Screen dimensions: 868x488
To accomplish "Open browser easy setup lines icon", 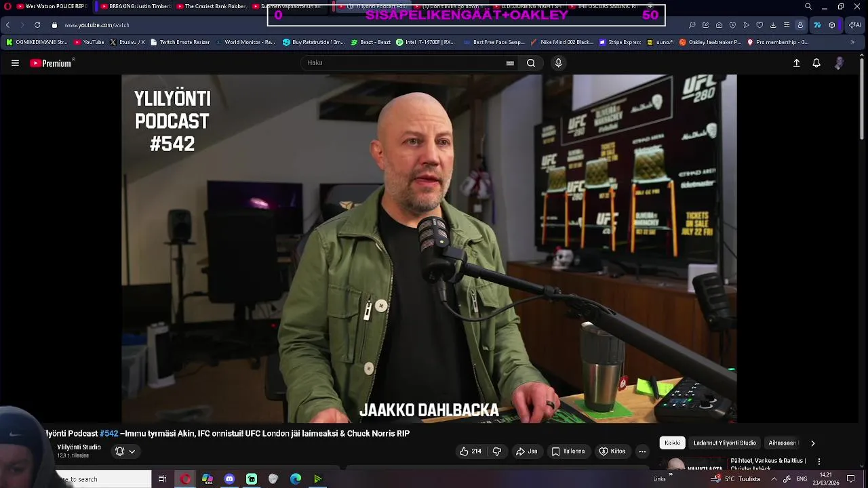I will click(787, 25).
